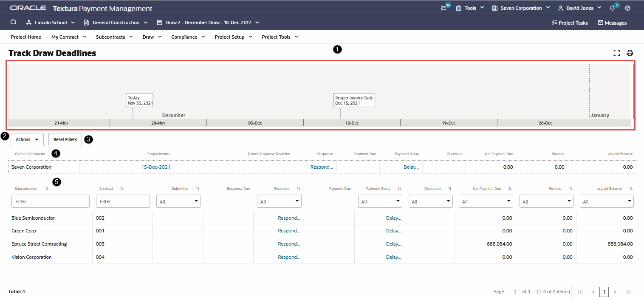Viewport: 644px width, 300px height.
Task: Open David Jones user menu
Action: pyautogui.click(x=579, y=8)
